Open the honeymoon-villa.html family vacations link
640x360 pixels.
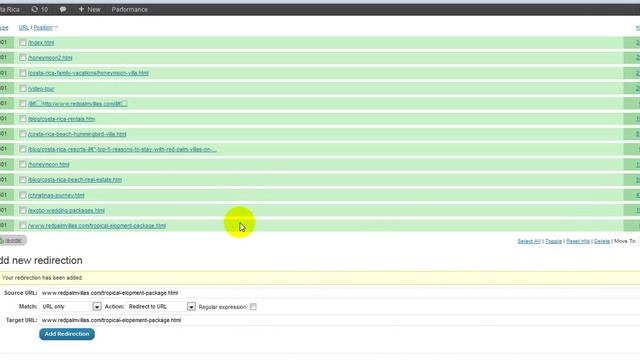[88, 73]
